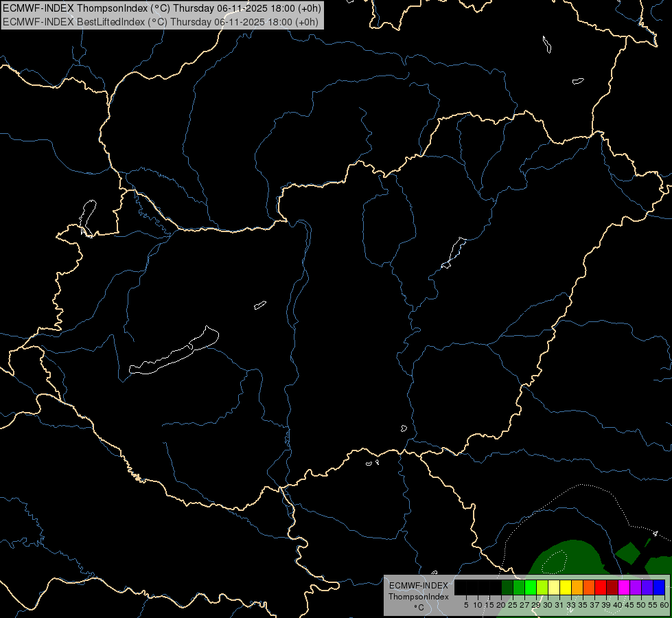
Task: Click the orange-red 35-37 legend swatch
Action: coord(588,588)
